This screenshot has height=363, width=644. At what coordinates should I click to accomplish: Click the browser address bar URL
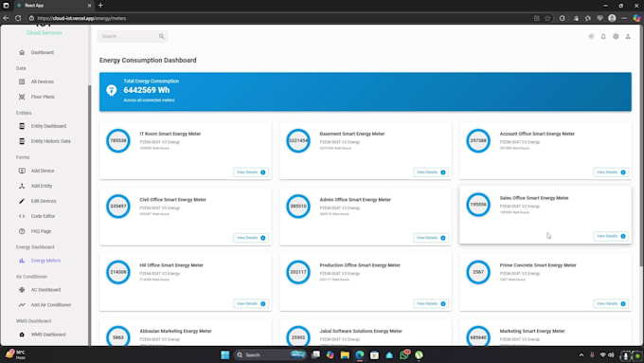coord(81,18)
